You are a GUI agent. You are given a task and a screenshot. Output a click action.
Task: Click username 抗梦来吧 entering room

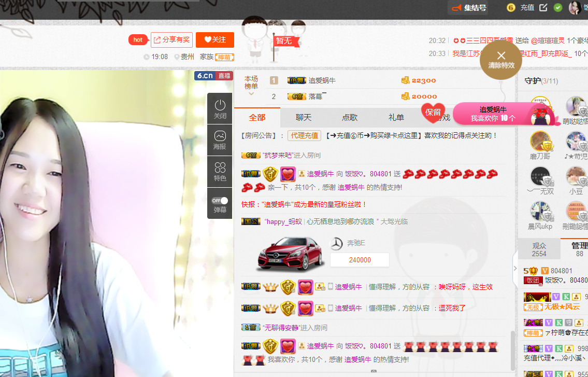click(278, 156)
